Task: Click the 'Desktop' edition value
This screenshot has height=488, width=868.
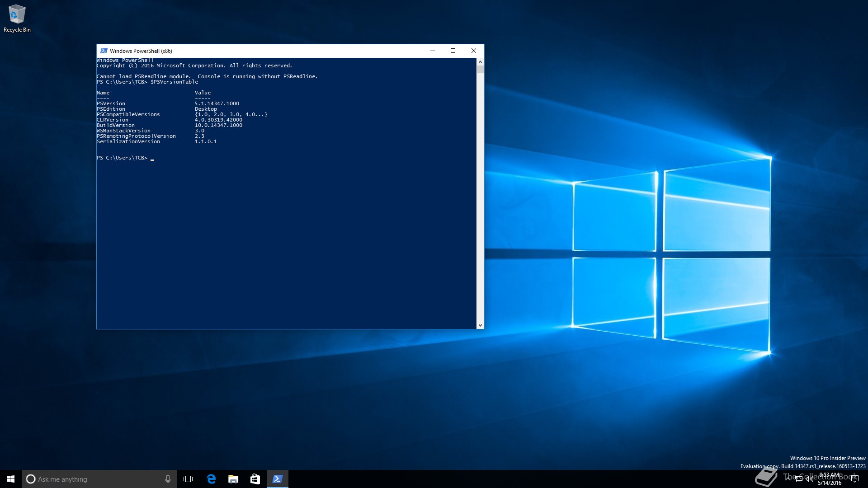Action: pos(206,109)
